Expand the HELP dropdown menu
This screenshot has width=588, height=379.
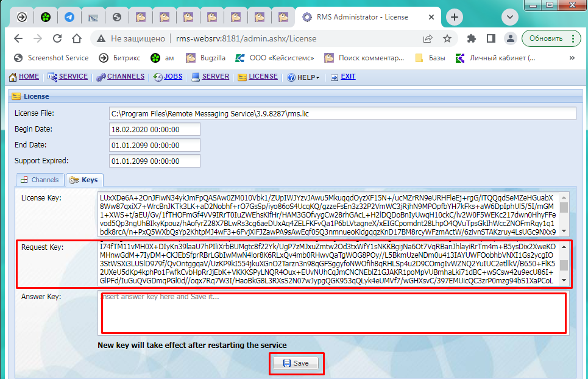coord(308,77)
